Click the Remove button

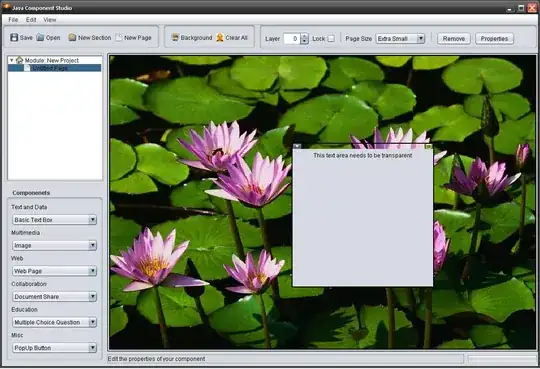click(x=454, y=39)
